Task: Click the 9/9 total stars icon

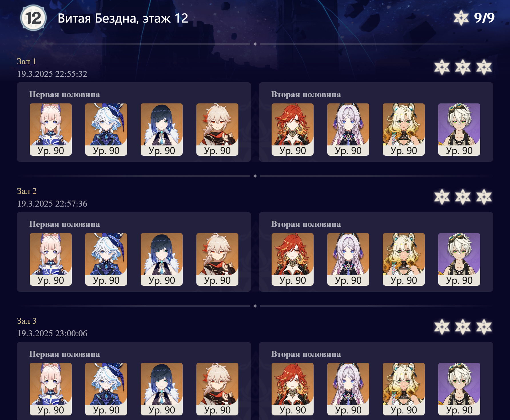Action: (x=461, y=18)
